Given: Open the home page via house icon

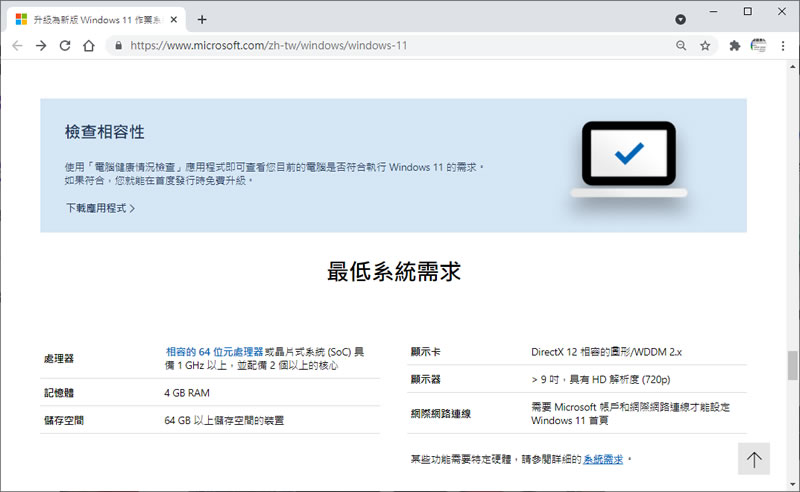Looking at the screenshot, I should tap(89, 46).
